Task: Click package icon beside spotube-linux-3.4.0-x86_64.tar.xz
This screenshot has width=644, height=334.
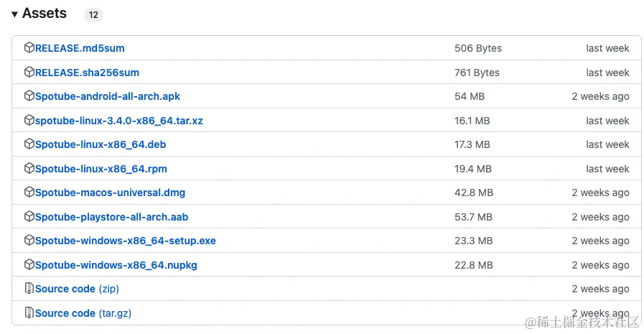Action: click(29, 120)
